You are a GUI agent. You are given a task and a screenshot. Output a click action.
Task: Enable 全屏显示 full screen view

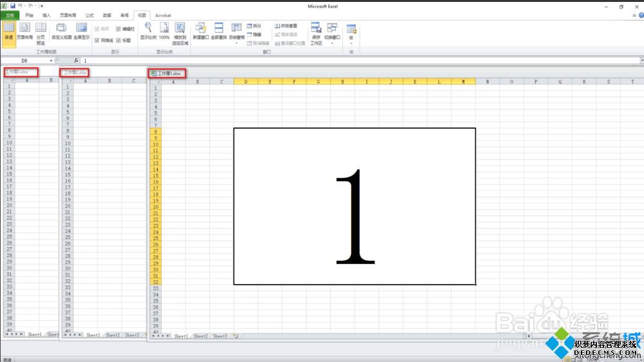tap(81, 32)
